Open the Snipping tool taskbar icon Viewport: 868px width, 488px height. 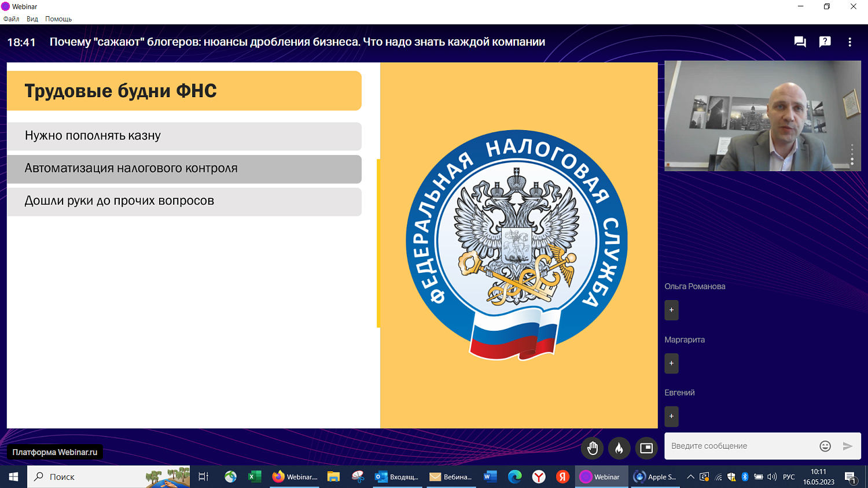pyautogui.click(x=358, y=477)
